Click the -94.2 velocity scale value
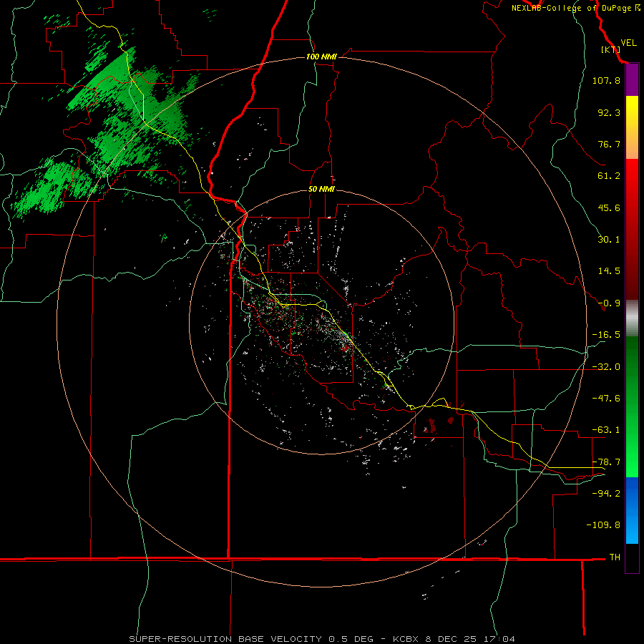Screen dimensions: 644x644 click(x=606, y=494)
